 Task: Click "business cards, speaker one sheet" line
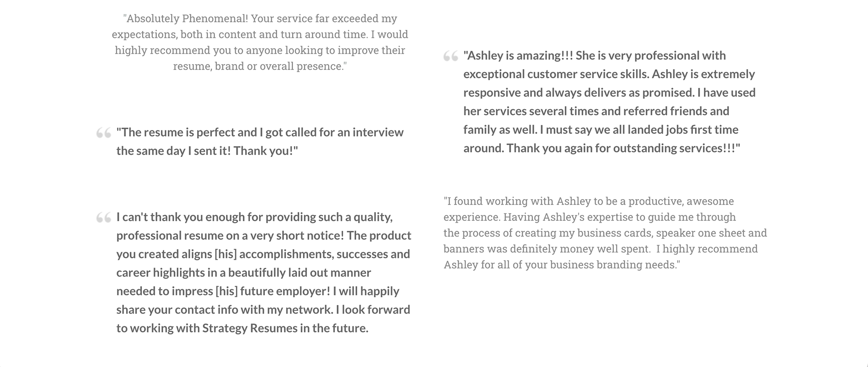pos(605,233)
